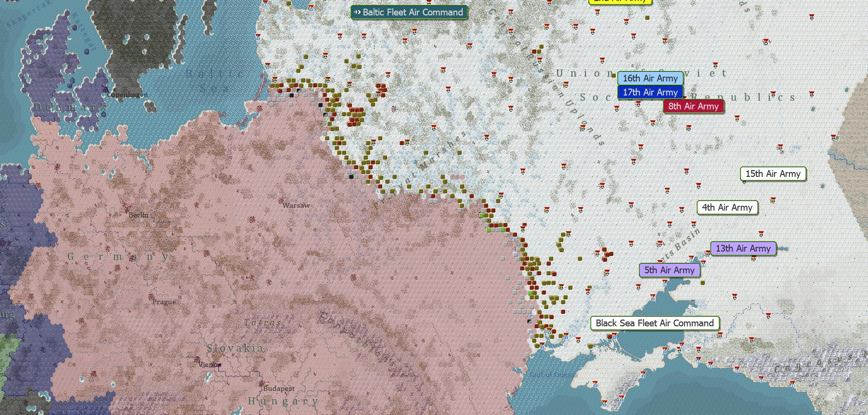This screenshot has height=415, width=868.
Task: Select the Berlin city name
Action: [139, 215]
